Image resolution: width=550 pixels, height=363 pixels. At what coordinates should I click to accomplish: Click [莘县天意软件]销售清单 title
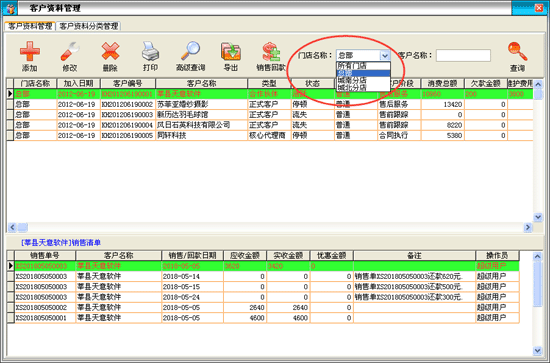pos(60,243)
